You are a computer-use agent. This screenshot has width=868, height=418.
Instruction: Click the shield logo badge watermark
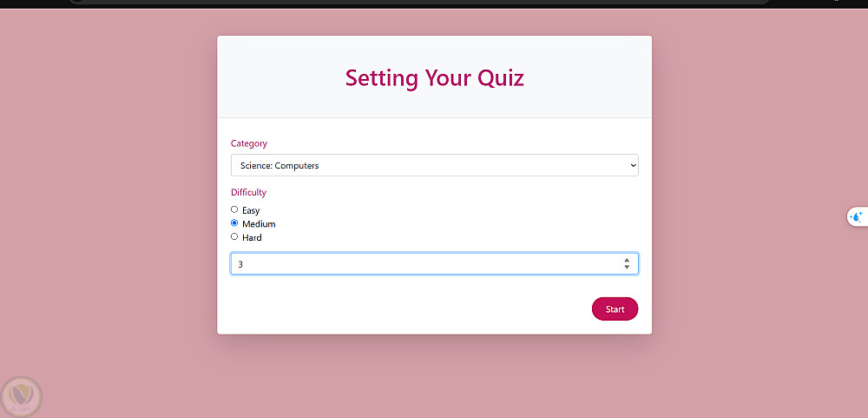point(21,396)
